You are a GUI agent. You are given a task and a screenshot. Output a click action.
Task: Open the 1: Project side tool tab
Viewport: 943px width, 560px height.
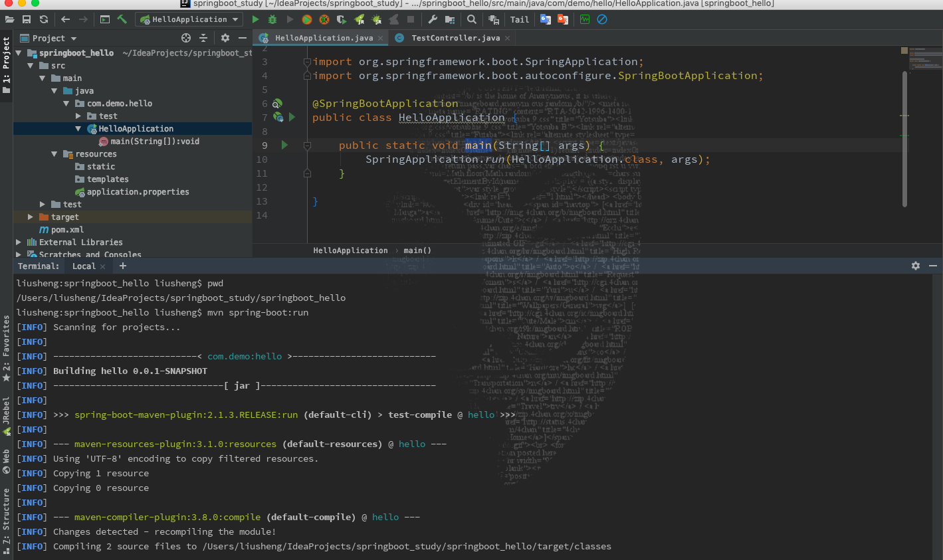coord(6,65)
